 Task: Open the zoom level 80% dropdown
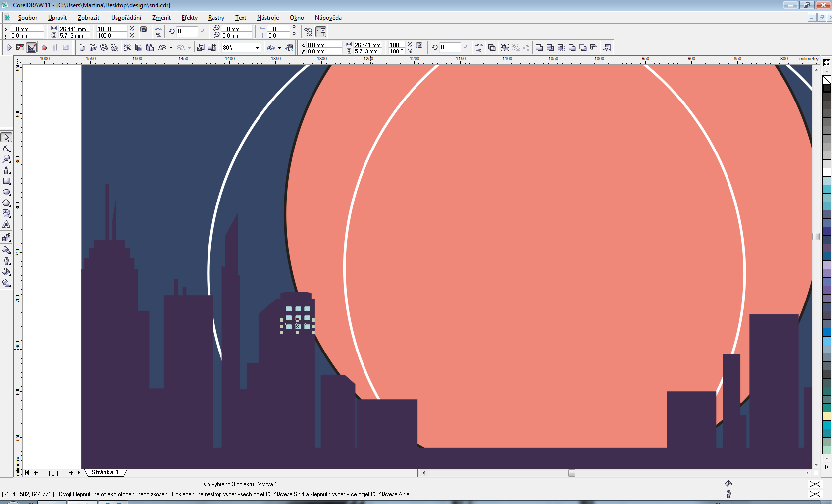pyautogui.click(x=257, y=48)
